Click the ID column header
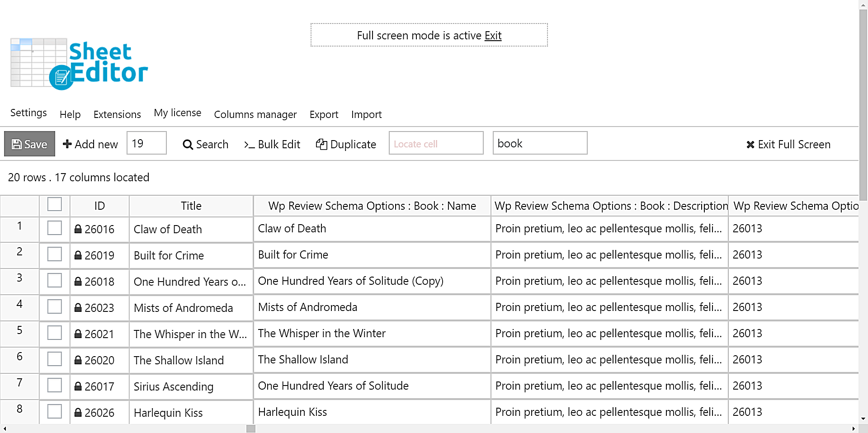Image resolution: width=868 pixels, height=433 pixels. [x=99, y=206]
